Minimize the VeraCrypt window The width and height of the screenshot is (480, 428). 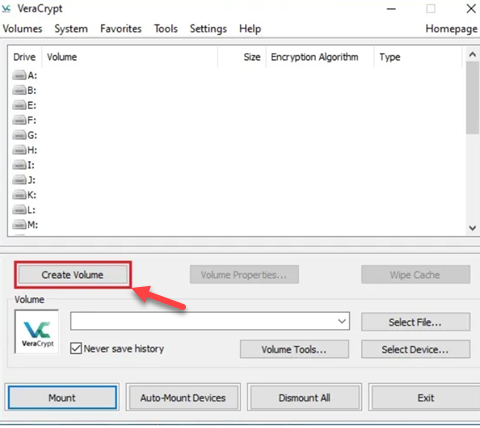(391, 9)
